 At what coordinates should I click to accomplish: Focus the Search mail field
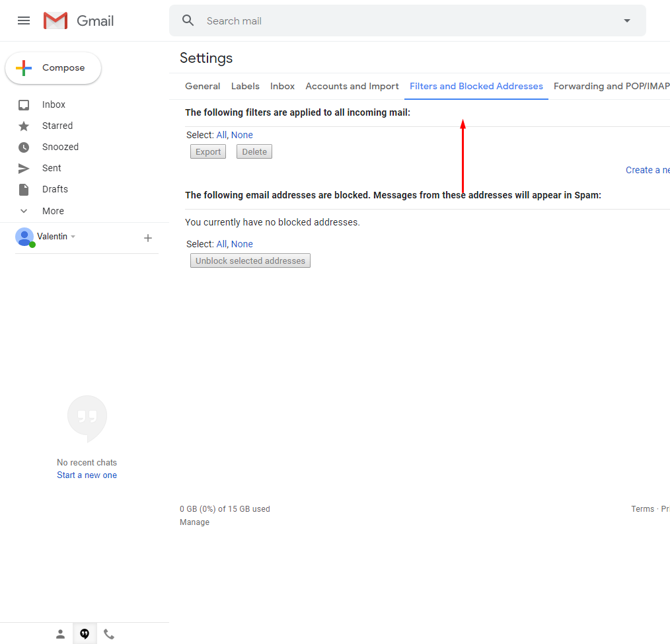[x=407, y=20]
